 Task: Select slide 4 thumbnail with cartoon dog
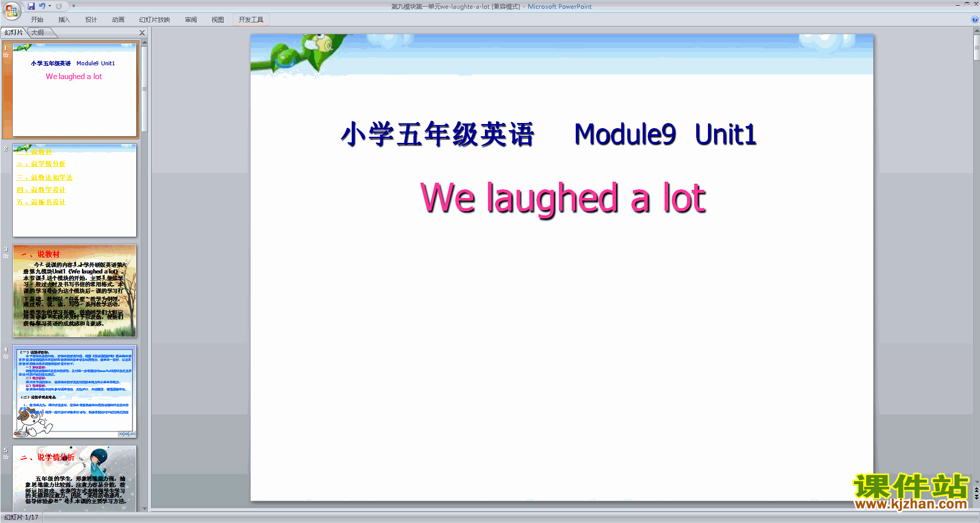click(75, 391)
